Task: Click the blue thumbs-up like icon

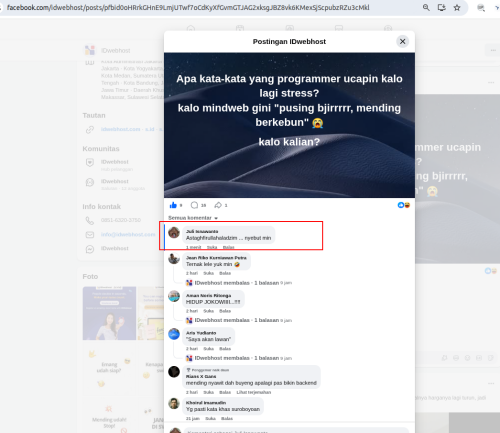Action: coord(173,205)
